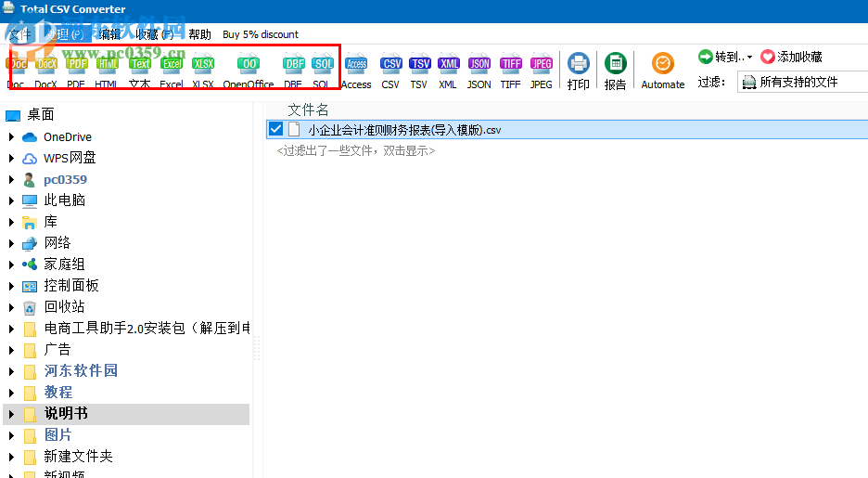Convert to XLSX format

[203, 71]
